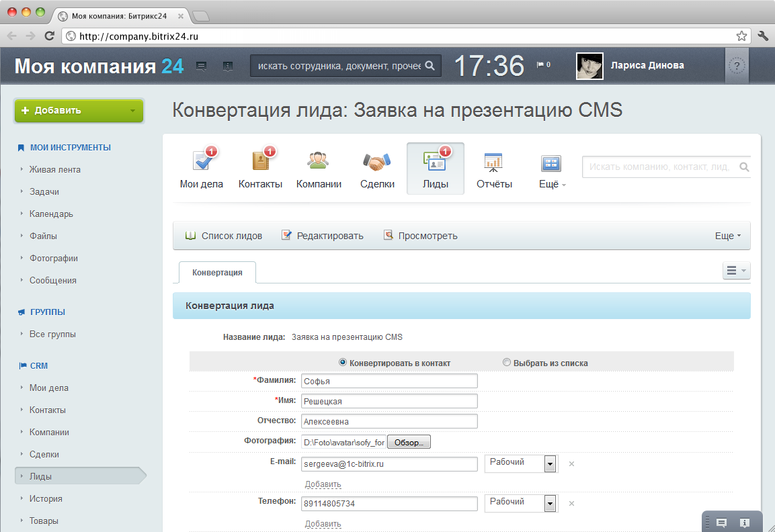
Task: Click the magnifier in header search
Action: coord(430,66)
